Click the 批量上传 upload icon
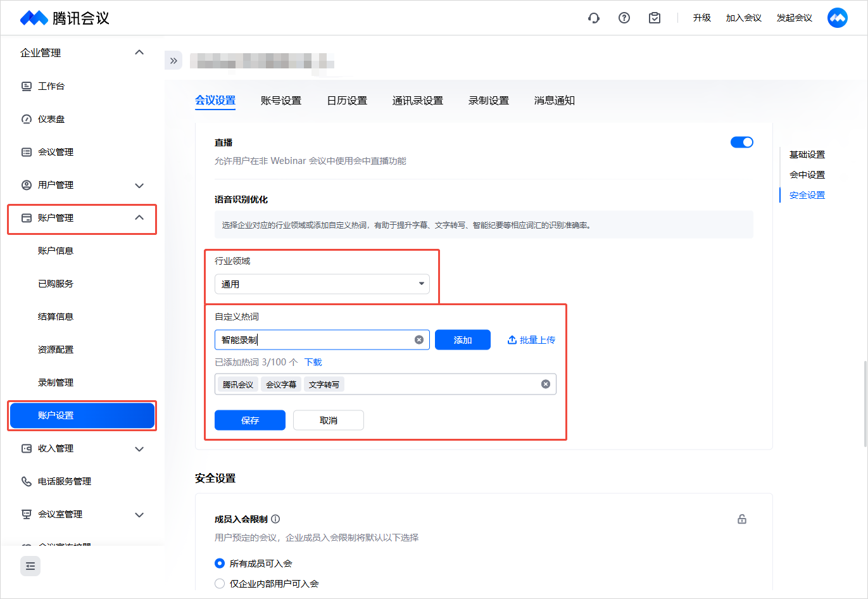Image resolution: width=868 pixels, height=599 pixels. [x=512, y=340]
